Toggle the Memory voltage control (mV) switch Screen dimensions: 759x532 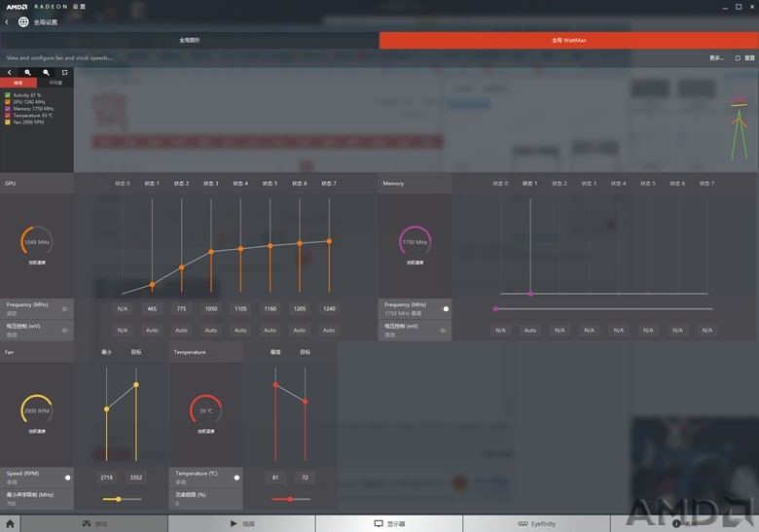point(444,331)
